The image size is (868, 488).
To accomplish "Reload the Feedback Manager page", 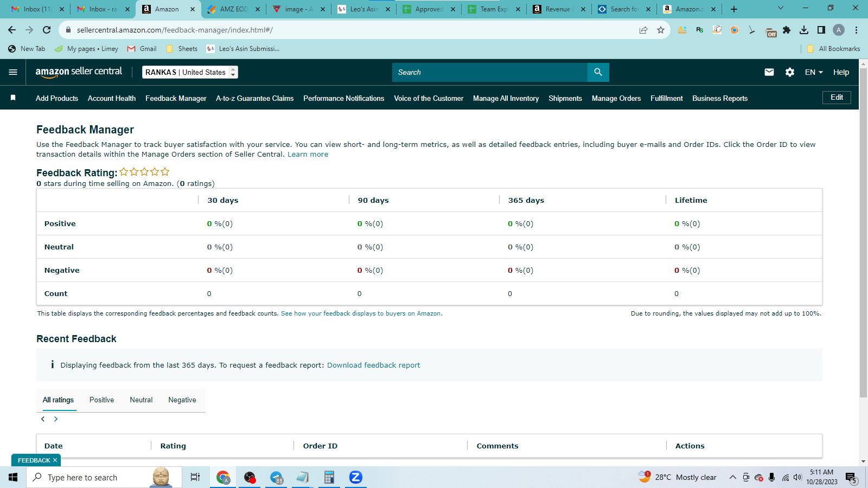I will (47, 30).
